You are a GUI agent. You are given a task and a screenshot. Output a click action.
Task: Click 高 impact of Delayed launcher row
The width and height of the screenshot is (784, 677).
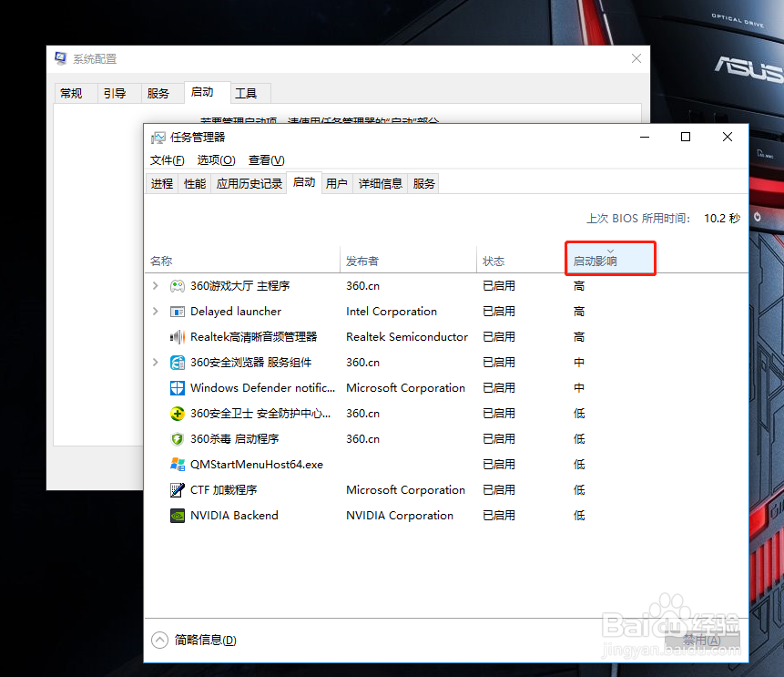(x=579, y=312)
